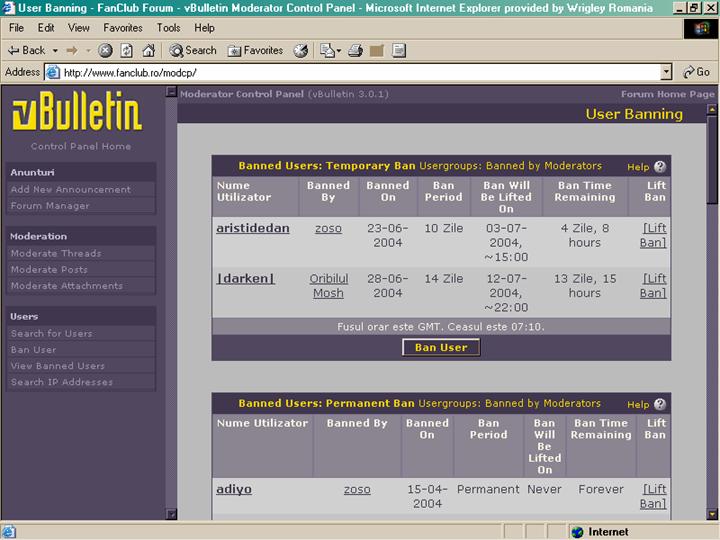Open the Tools menu
Viewport: 720px width, 540px height.
(x=169, y=28)
